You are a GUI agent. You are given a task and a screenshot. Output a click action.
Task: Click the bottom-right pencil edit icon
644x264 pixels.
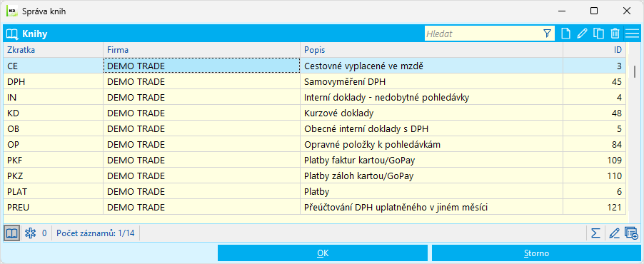coord(614,233)
